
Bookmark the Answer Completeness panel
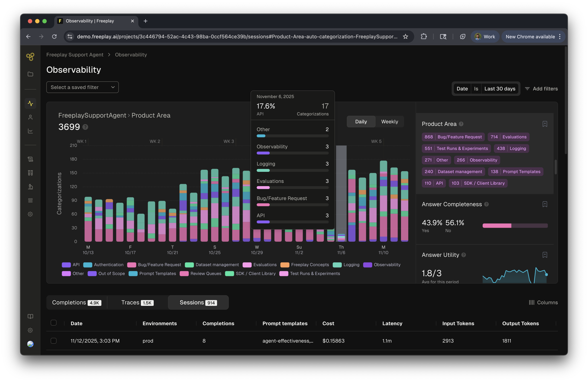545,204
